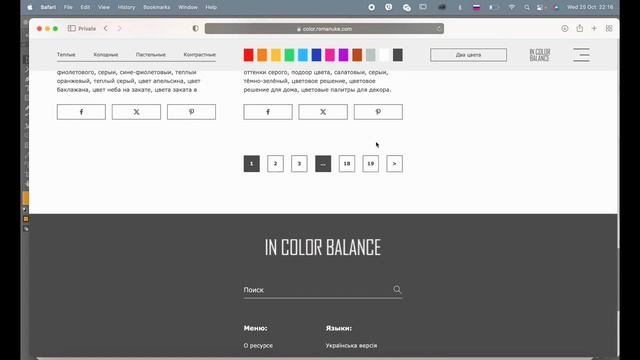Screen dimensions: 640x360
Task: Click the Safari share icon
Action: (580, 28)
